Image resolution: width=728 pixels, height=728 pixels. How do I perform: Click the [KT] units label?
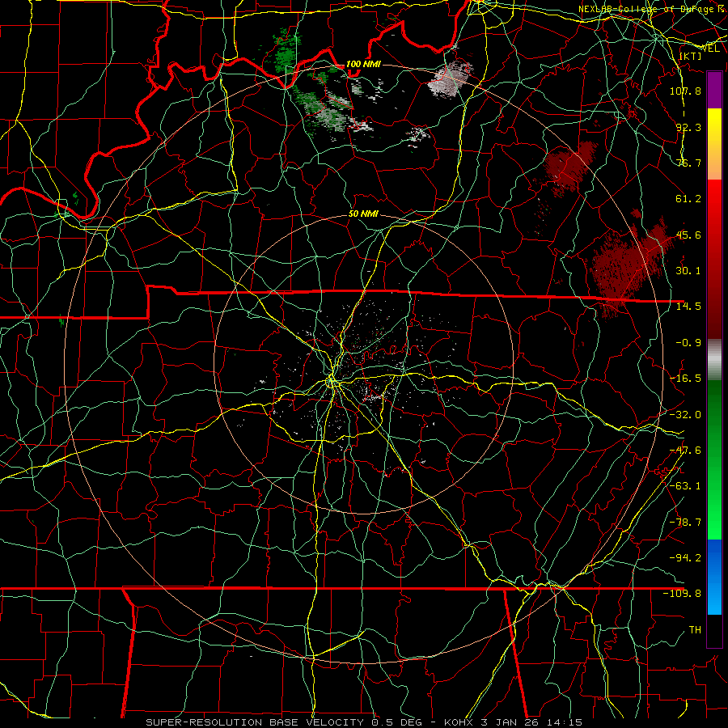click(691, 56)
